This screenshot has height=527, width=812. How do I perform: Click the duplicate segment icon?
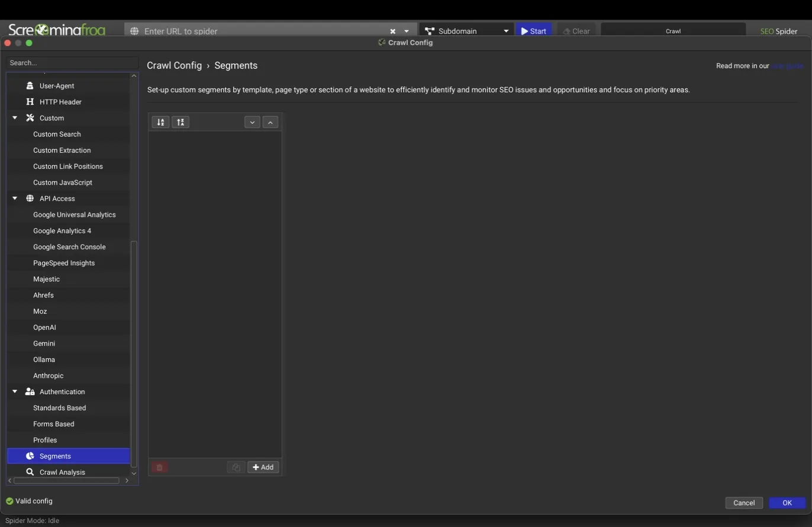pyautogui.click(x=236, y=467)
